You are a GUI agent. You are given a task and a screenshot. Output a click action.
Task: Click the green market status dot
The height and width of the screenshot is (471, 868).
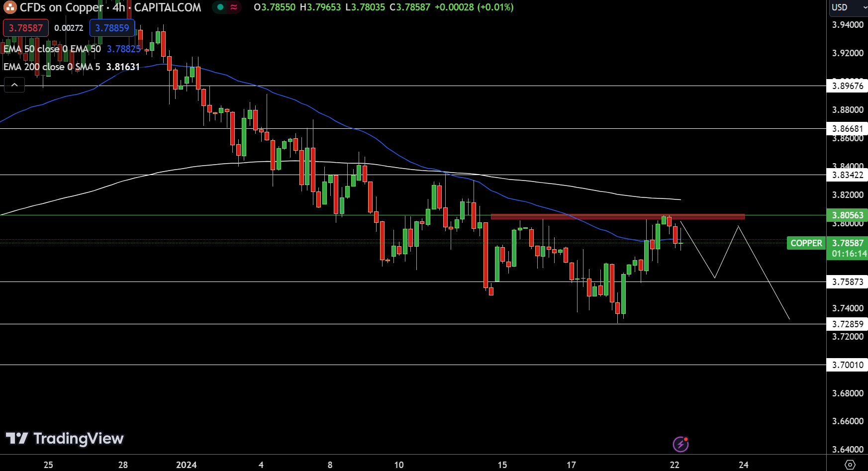pos(220,7)
